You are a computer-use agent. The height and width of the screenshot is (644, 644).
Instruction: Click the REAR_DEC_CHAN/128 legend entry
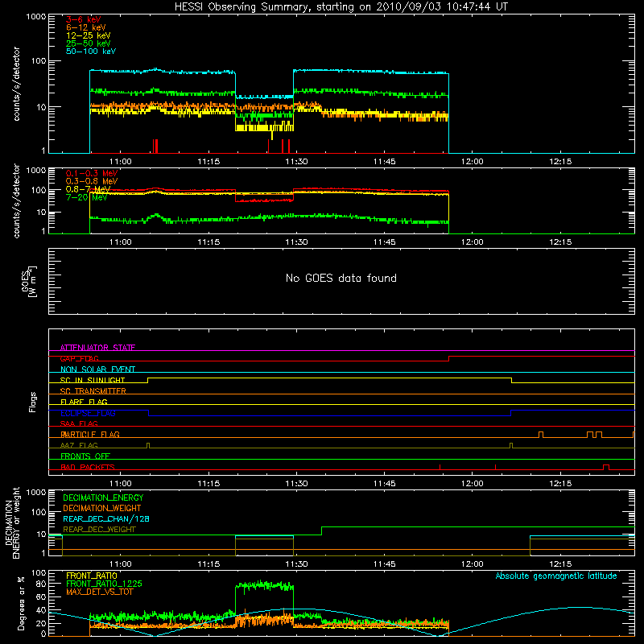(106, 518)
